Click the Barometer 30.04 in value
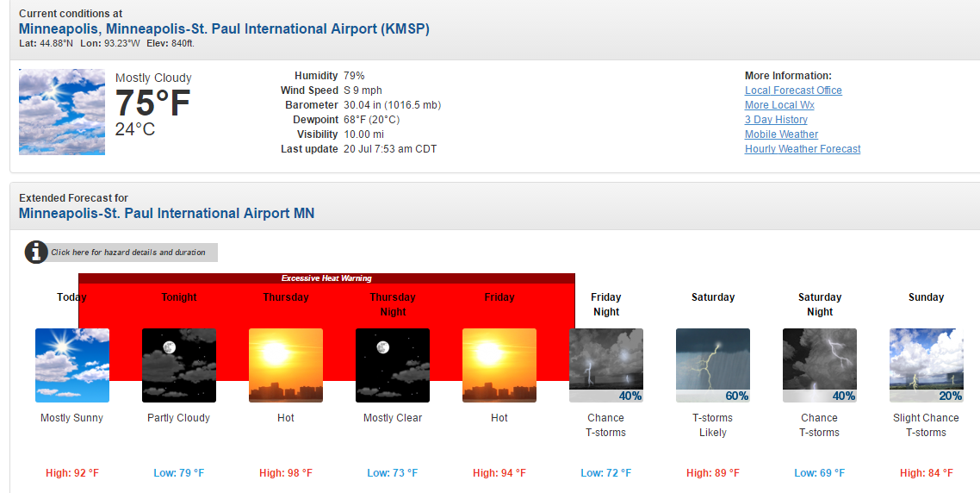980x493 pixels. click(393, 105)
